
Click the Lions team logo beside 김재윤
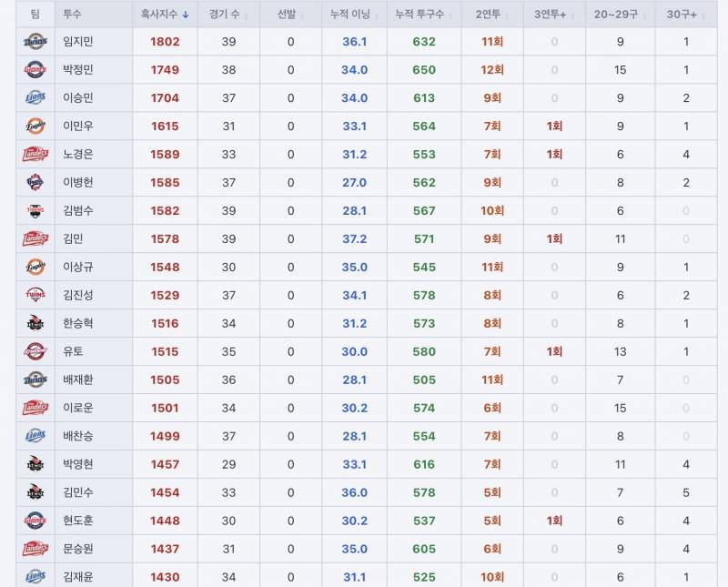[35, 577]
